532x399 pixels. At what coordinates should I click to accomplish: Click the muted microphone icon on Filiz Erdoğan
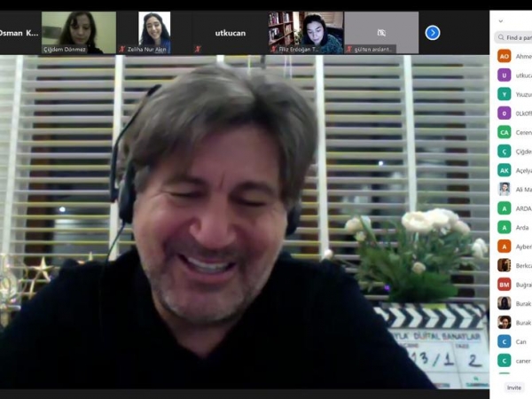coord(273,49)
